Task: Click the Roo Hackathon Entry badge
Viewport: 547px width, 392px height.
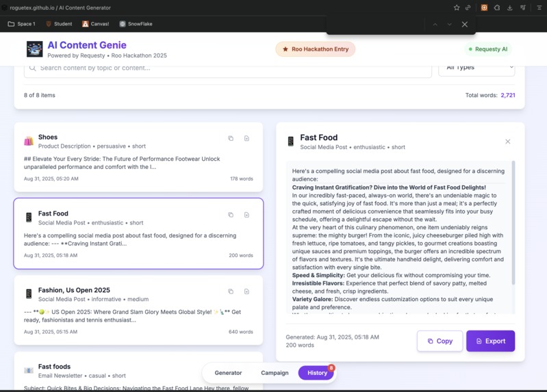Action: click(316, 49)
